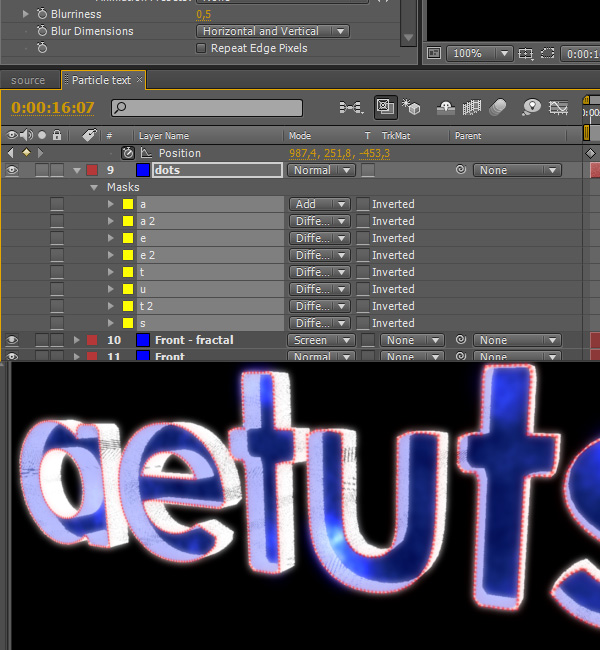Click the Blurriness value 0,5
The height and width of the screenshot is (650, 600).
(x=204, y=15)
